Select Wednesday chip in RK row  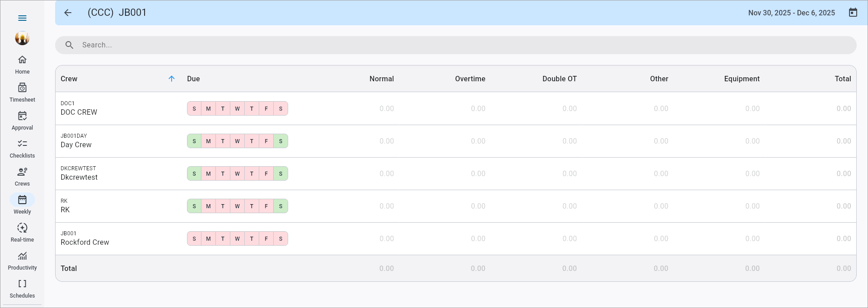click(x=237, y=206)
